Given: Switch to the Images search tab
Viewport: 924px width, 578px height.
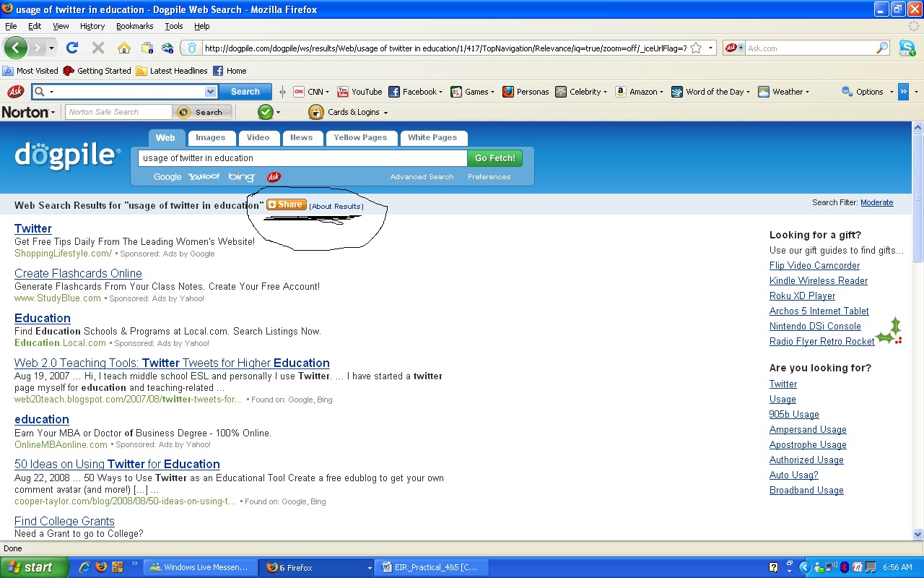Looking at the screenshot, I should pos(210,137).
